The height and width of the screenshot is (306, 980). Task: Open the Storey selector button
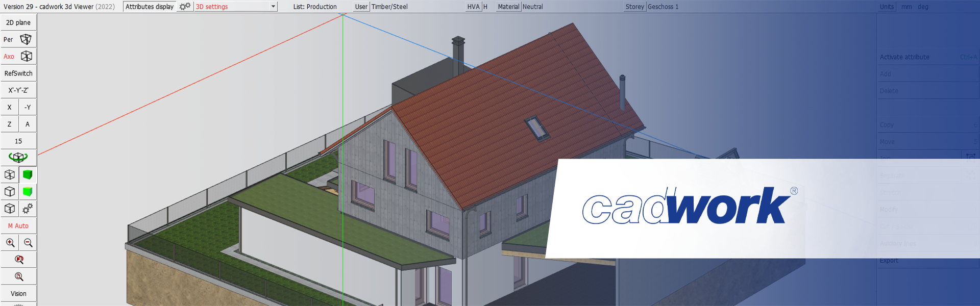[634, 7]
